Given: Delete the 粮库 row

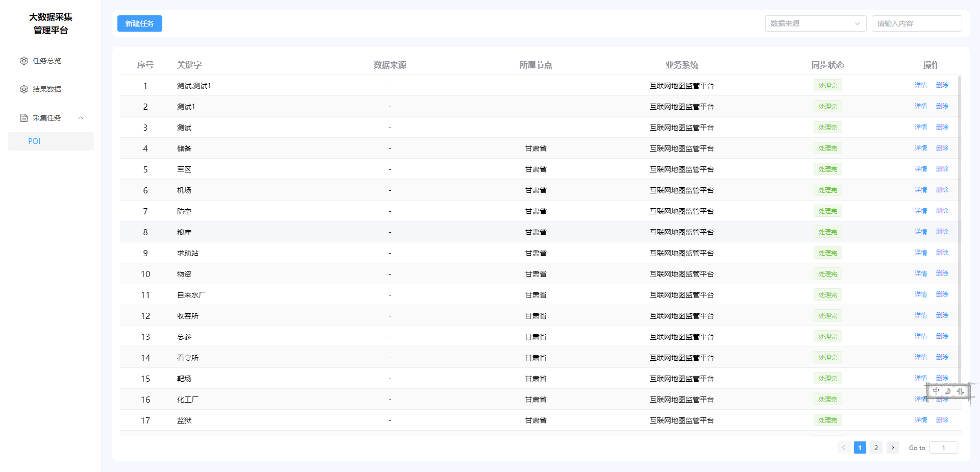Looking at the screenshot, I should (942, 232).
